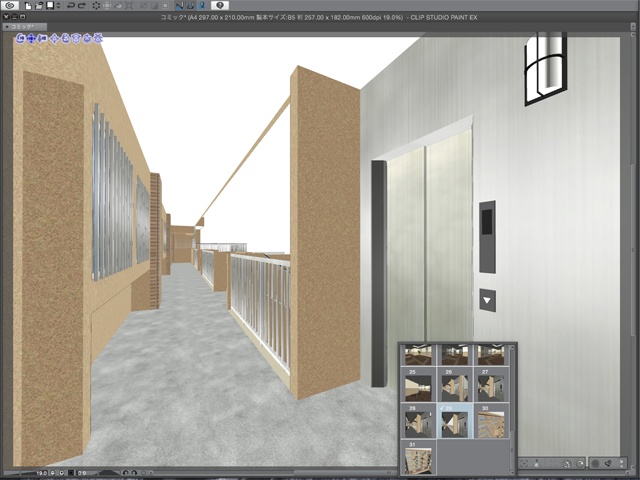
Task: Create a new document via toolbar
Action: 28,5
